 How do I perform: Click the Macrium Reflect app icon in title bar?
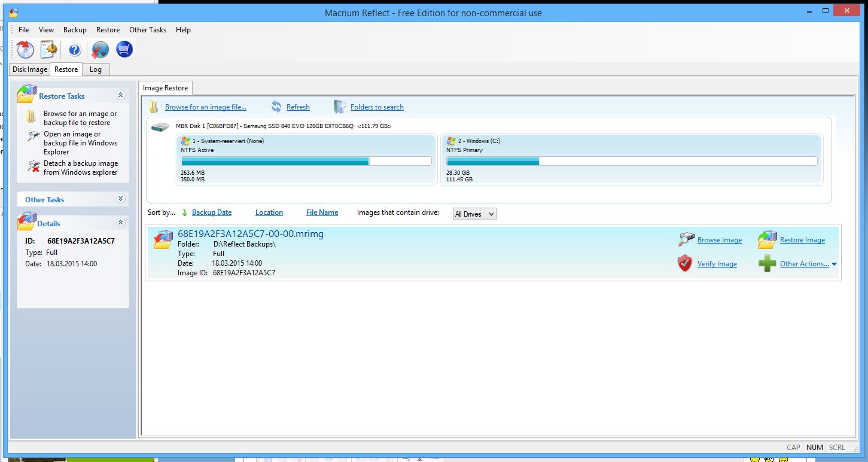tap(13, 13)
